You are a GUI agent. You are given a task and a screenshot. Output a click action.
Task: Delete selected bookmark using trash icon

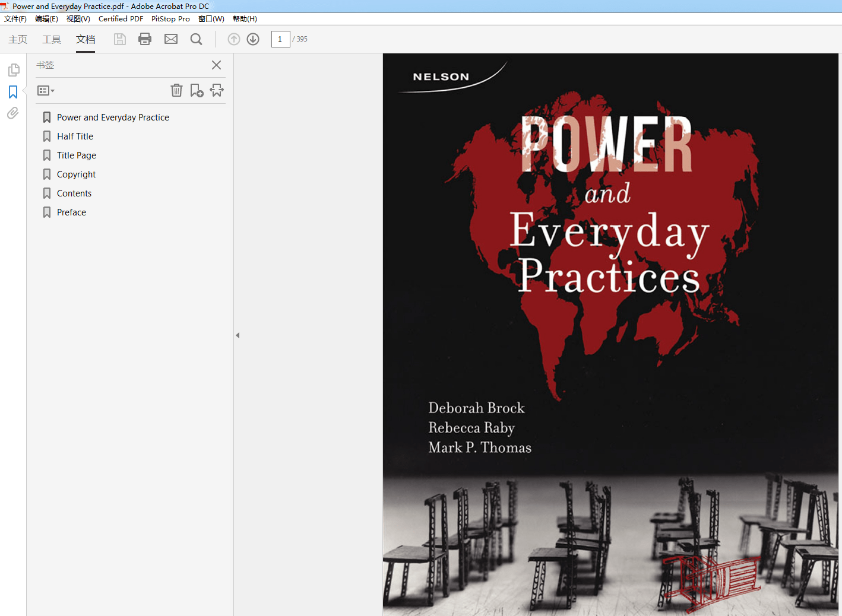point(176,90)
